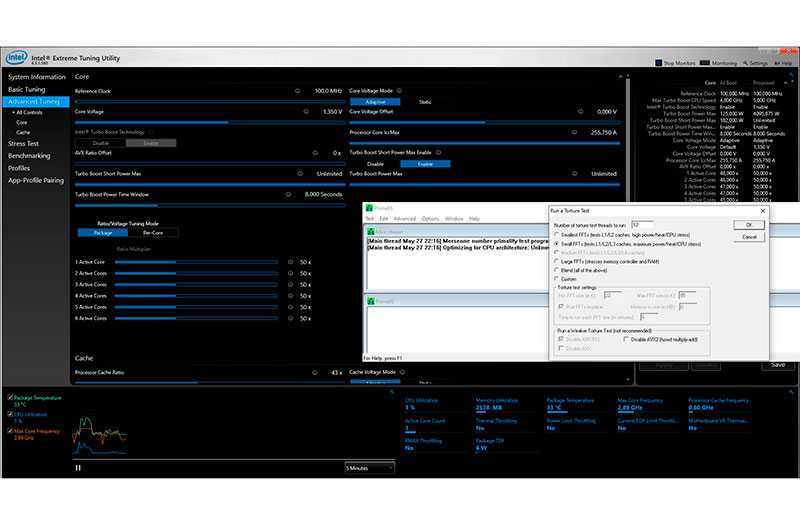This screenshot has height=525, width=800.
Task: Cancel the Run a Torture Test dialog
Action: pos(748,237)
